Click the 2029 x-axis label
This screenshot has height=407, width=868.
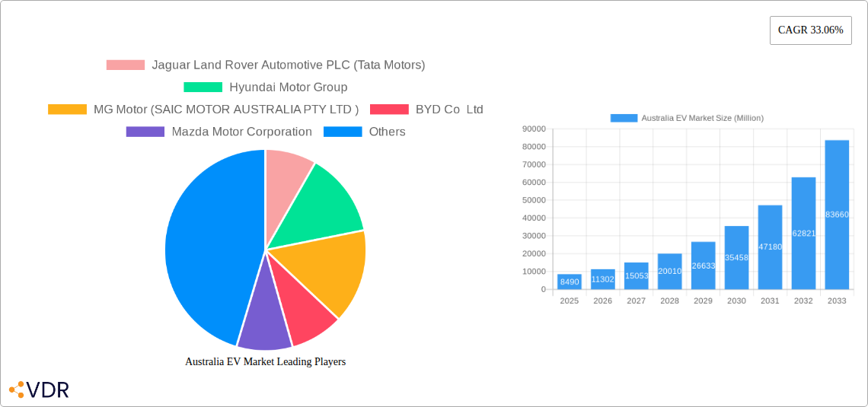pos(703,300)
